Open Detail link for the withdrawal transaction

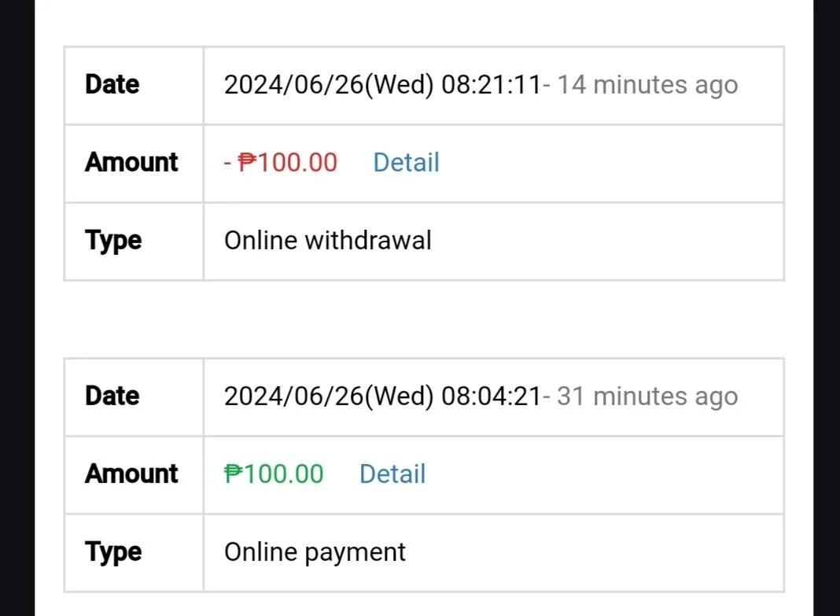click(x=406, y=162)
